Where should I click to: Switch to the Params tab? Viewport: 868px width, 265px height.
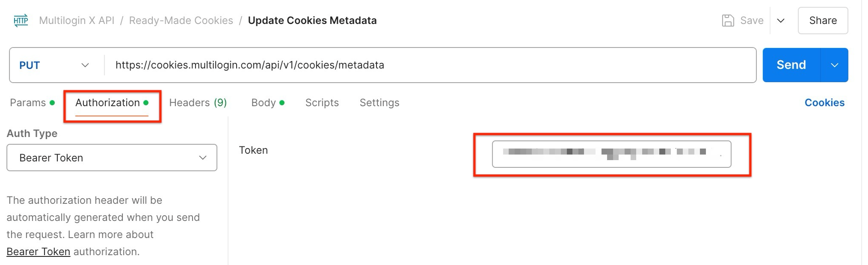28,102
